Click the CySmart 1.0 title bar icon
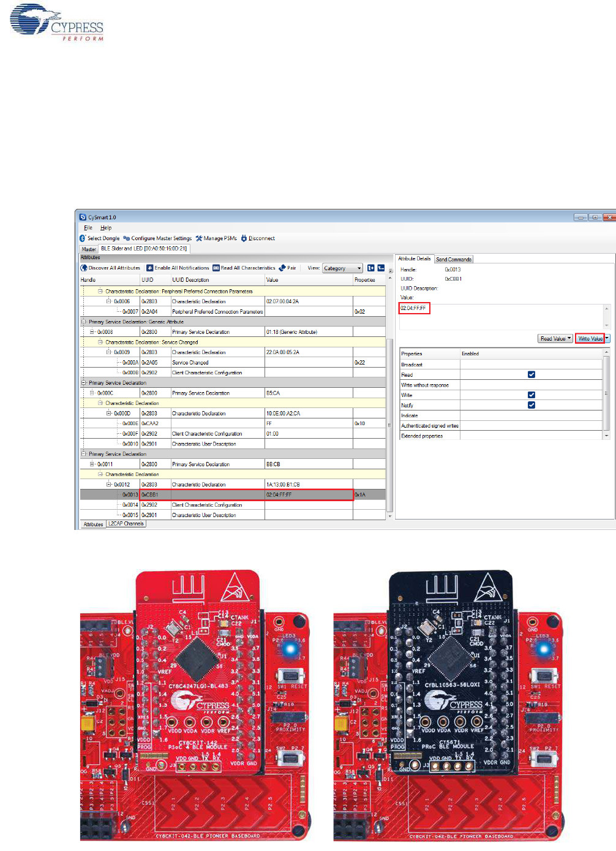This screenshot has width=616, height=851. (83, 217)
